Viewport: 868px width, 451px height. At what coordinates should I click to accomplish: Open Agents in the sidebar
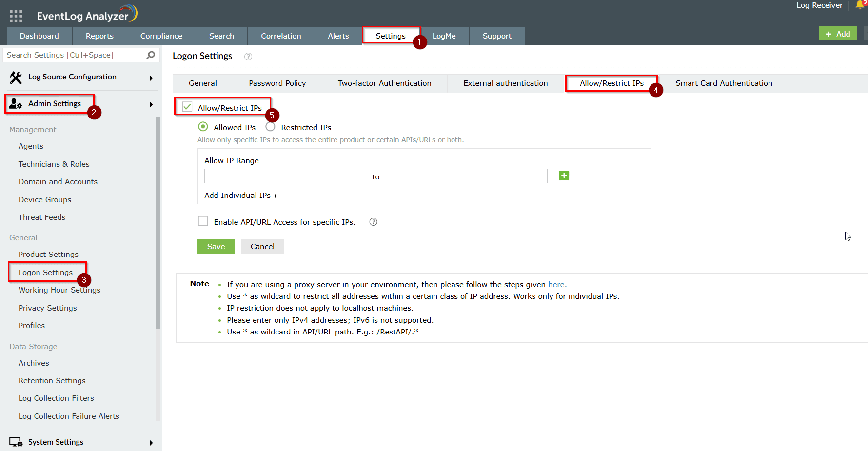[31, 146]
